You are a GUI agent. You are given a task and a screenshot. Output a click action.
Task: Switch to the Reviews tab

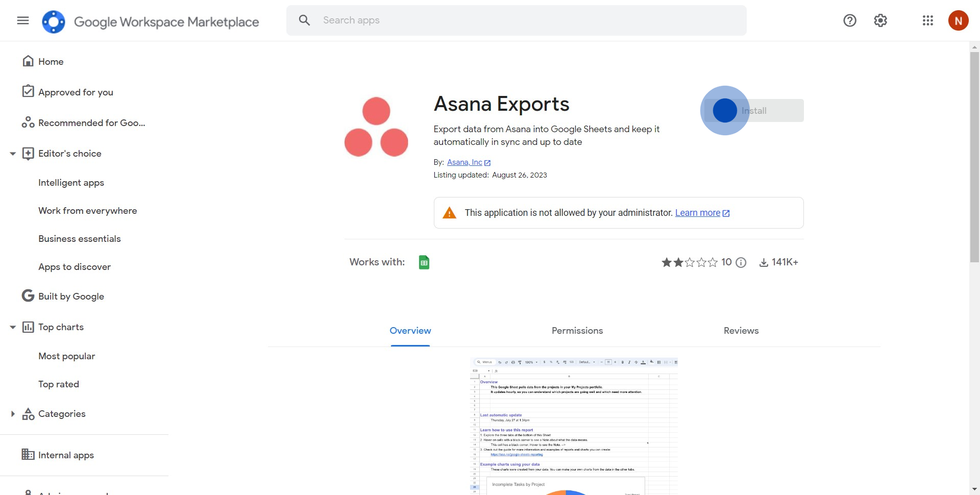tap(741, 331)
